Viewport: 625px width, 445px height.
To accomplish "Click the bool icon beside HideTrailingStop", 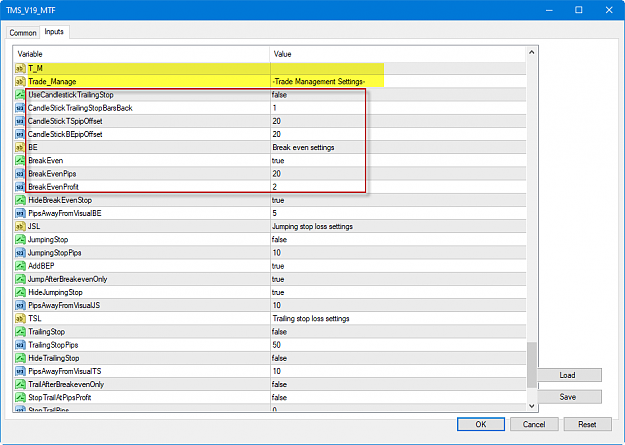I will tap(20, 358).
